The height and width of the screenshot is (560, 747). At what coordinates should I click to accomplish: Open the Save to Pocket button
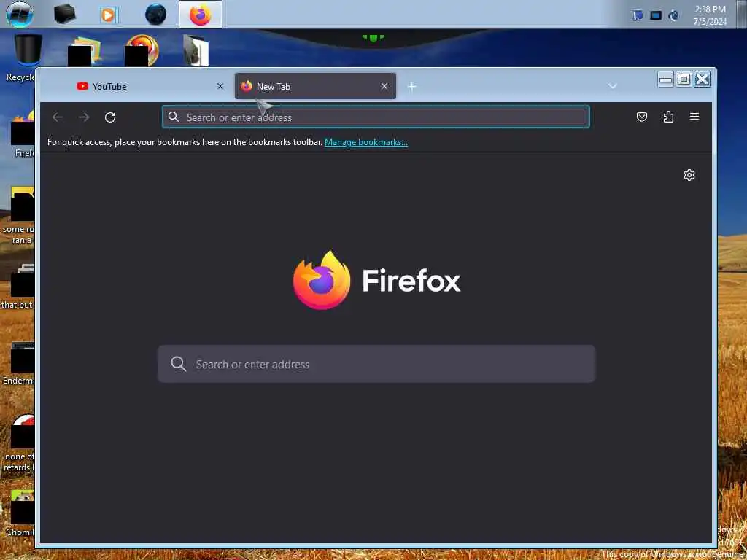tap(642, 117)
